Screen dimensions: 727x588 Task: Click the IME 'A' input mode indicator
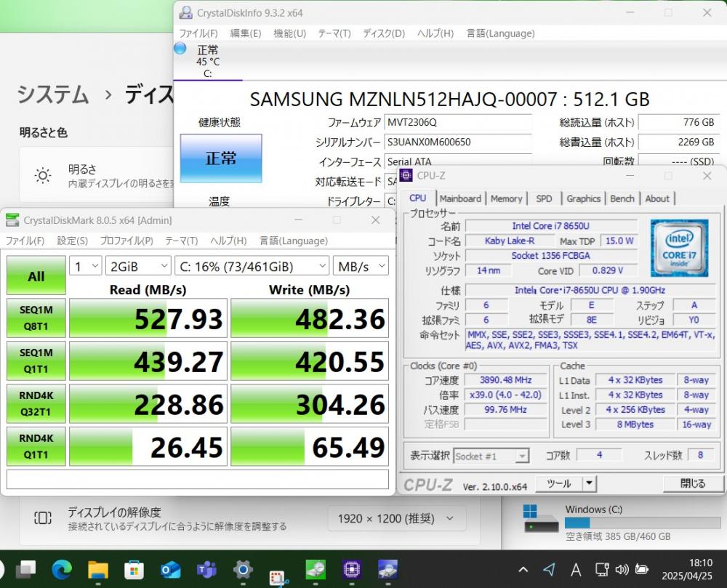(576, 569)
